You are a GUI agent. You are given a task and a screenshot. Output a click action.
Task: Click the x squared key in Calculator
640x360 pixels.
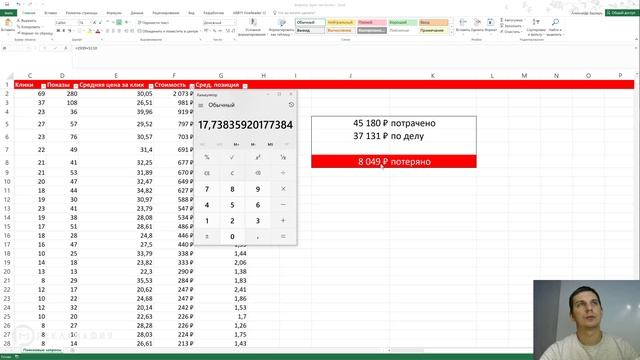[x=258, y=157]
